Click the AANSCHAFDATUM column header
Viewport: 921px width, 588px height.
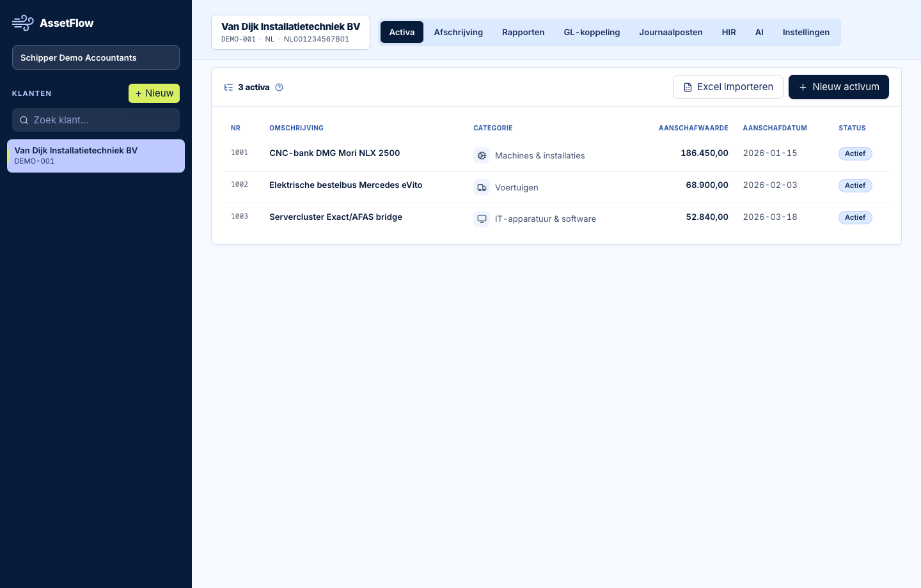(x=775, y=128)
